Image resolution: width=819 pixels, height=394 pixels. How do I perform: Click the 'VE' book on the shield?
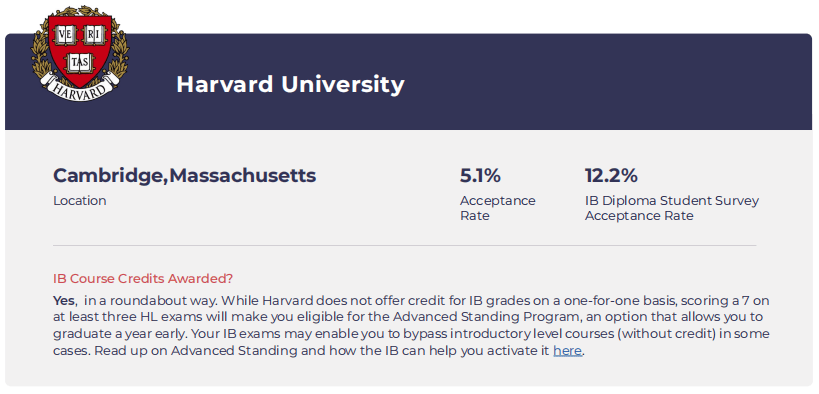(x=66, y=36)
